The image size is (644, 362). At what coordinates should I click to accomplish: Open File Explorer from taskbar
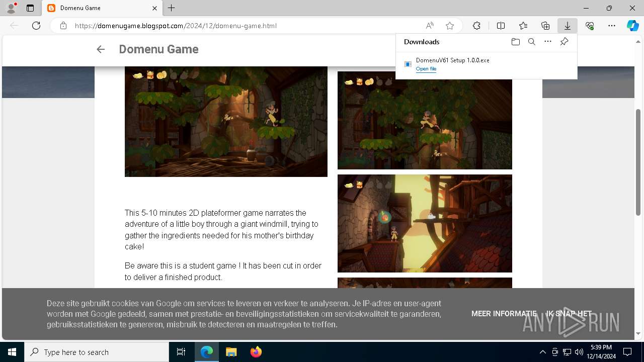[x=231, y=352]
